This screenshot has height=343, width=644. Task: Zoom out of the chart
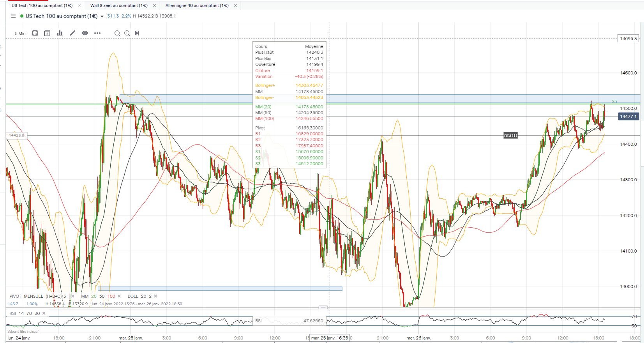(x=117, y=33)
